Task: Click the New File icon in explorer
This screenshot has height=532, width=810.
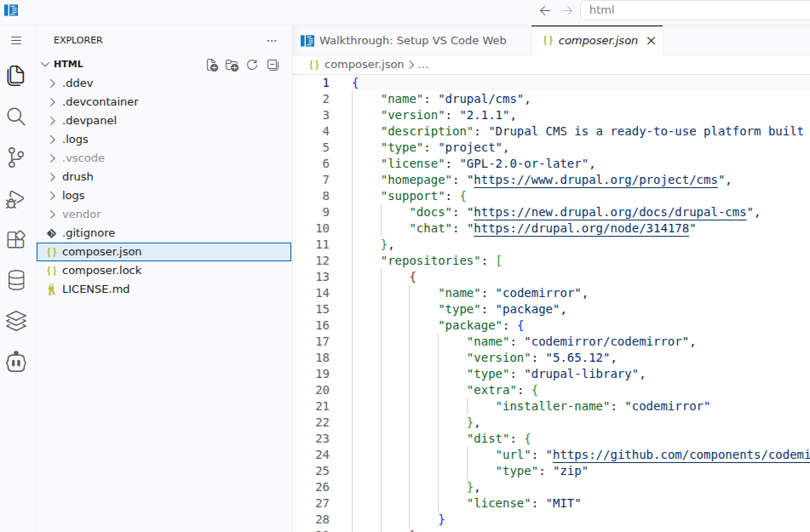Action: pyautogui.click(x=212, y=65)
